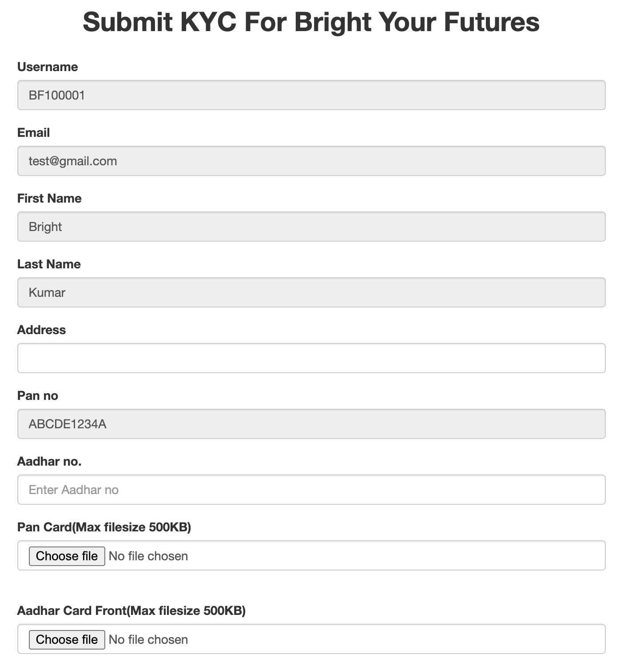Image resolution: width=644 pixels, height=670 pixels.
Task: Click the Pan no field showing ABCDE1234A
Action: (x=311, y=424)
